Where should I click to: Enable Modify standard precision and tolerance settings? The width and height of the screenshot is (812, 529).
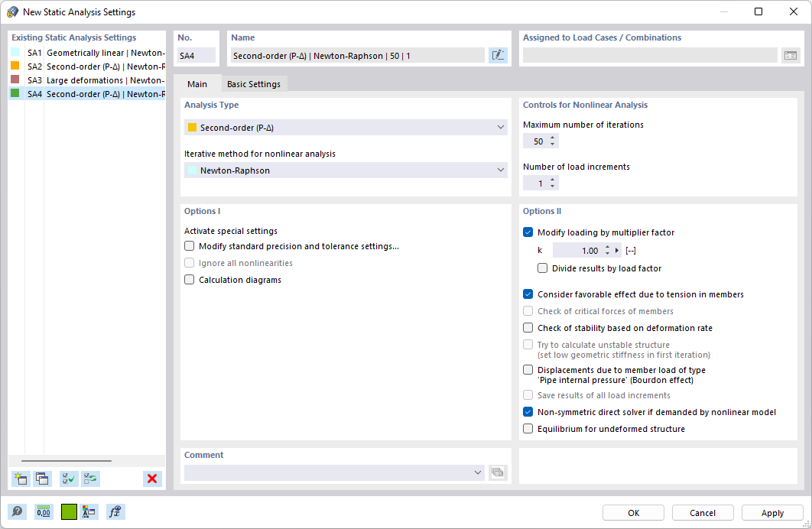(189, 246)
